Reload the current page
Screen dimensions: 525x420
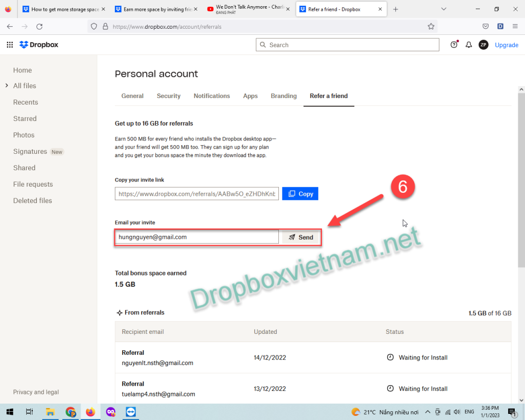coord(39,27)
